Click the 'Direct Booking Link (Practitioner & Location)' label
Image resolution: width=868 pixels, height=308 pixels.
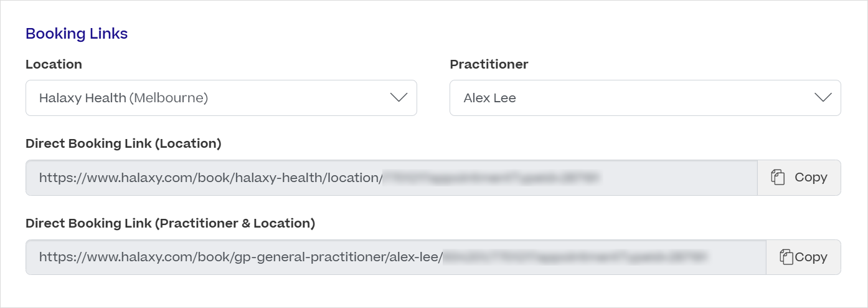click(x=170, y=223)
